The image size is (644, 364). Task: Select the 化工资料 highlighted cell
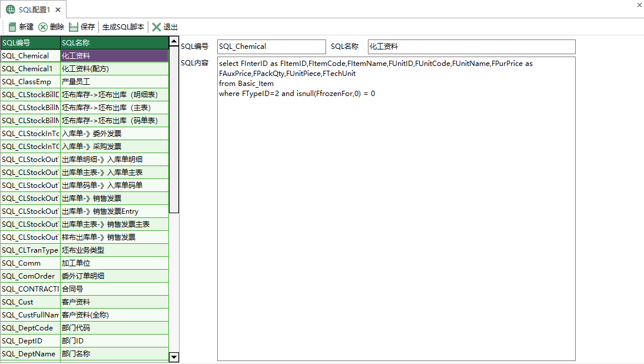(115, 56)
